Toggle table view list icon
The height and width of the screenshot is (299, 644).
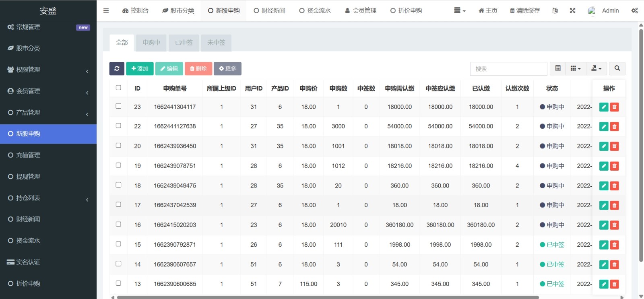tap(558, 69)
